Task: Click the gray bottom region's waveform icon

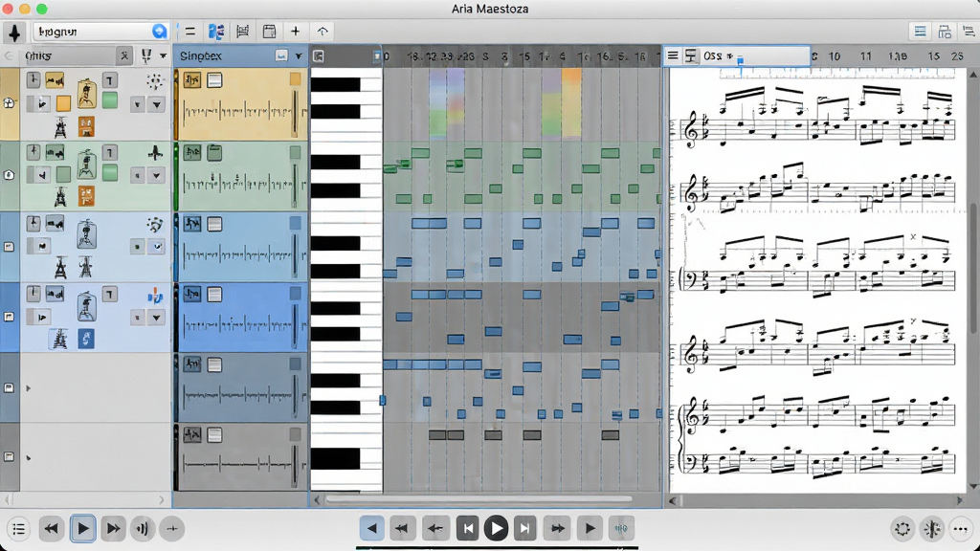Action: (x=192, y=434)
